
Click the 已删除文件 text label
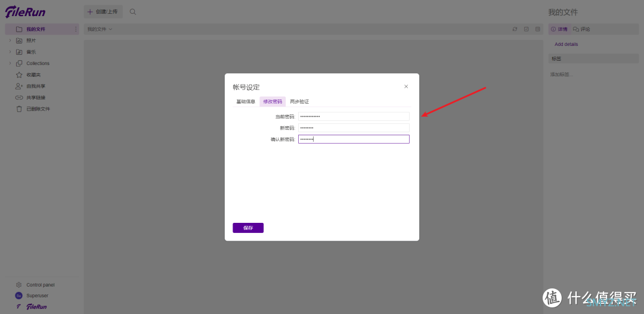pyautogui.click(x=38, y=109)
